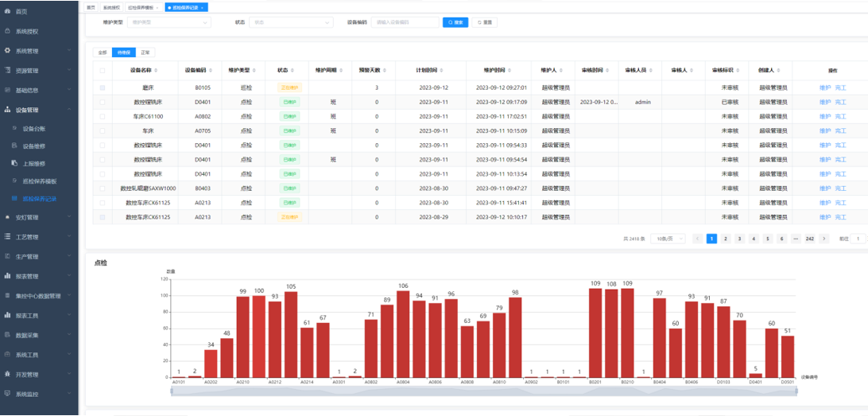This screenshot has height=416, width=868.
Task: Click the 设备编码 input field
Action: point(405,23)
